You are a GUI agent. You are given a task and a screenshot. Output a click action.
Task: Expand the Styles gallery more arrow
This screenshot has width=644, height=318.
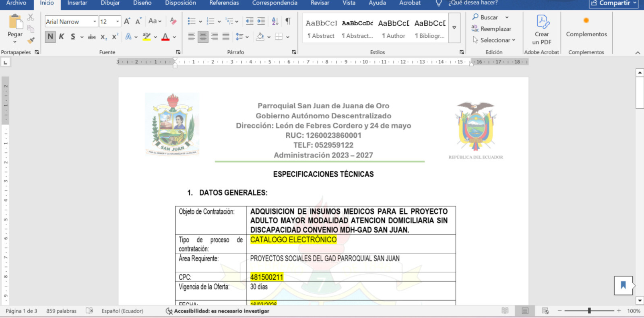click(x=454, y=28)
